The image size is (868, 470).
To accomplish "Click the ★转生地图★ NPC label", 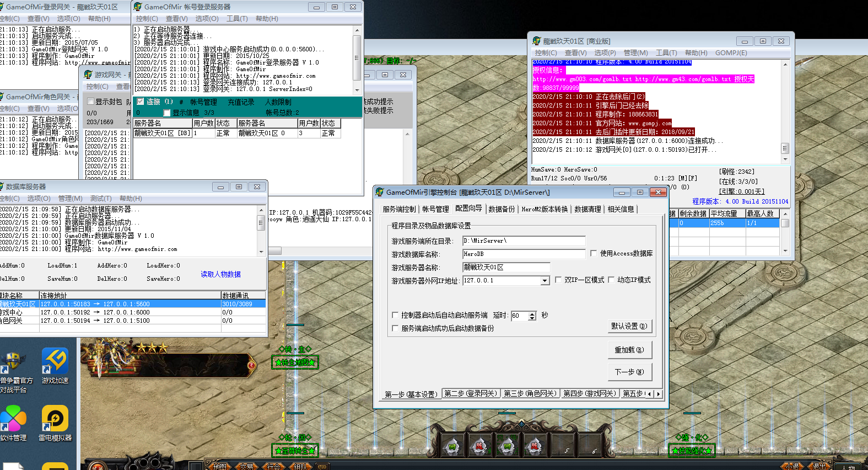I will pos(295,362).
